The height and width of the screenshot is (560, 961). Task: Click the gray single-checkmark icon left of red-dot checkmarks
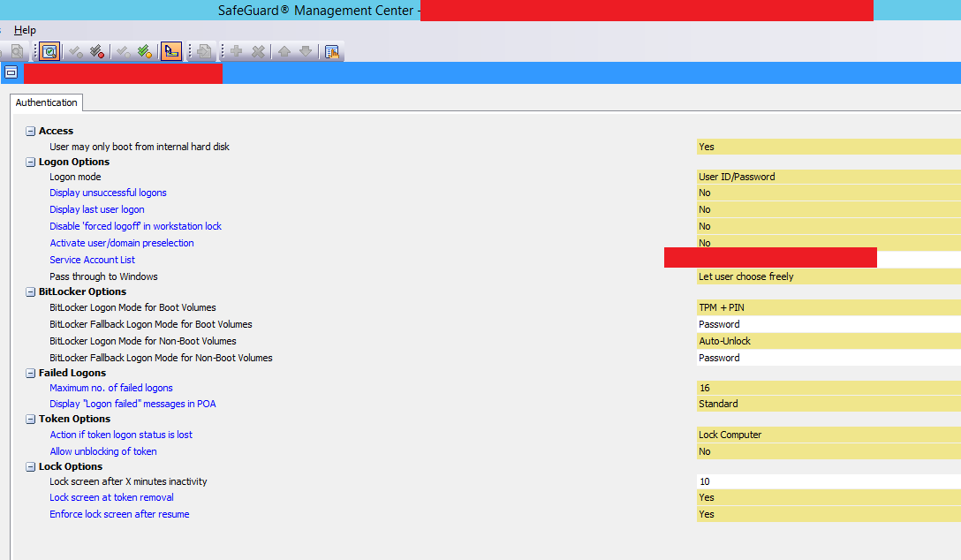(x=75, y=51)
